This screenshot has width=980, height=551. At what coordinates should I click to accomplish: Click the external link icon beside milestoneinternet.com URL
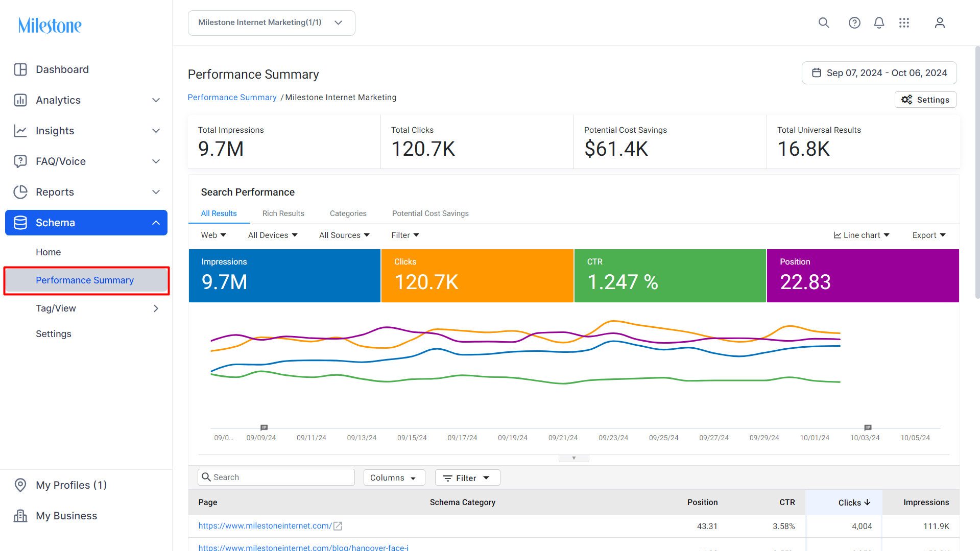338,526
